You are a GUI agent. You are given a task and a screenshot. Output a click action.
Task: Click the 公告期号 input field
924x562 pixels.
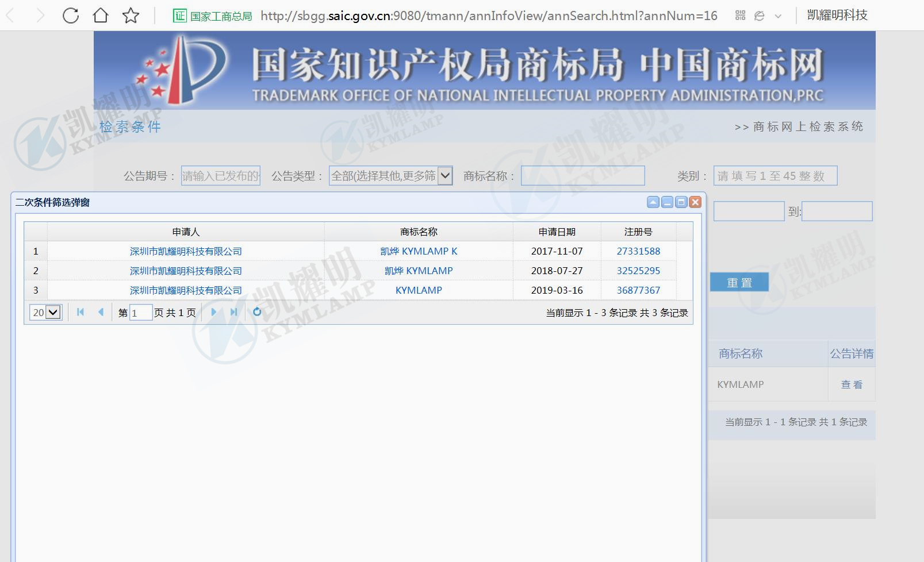pos(221,176)
